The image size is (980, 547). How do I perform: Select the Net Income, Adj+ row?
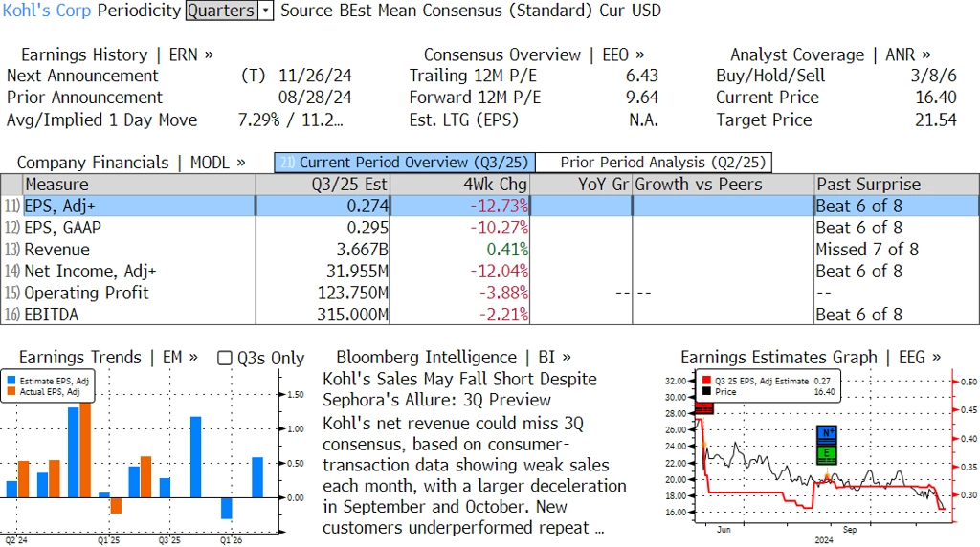(x=490, y=271)
